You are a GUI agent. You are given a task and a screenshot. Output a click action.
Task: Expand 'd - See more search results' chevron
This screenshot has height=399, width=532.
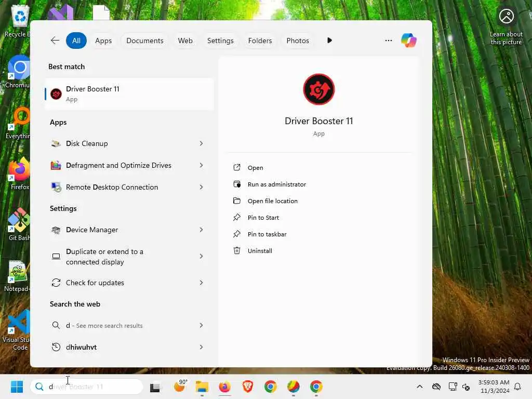click(201, 325)
